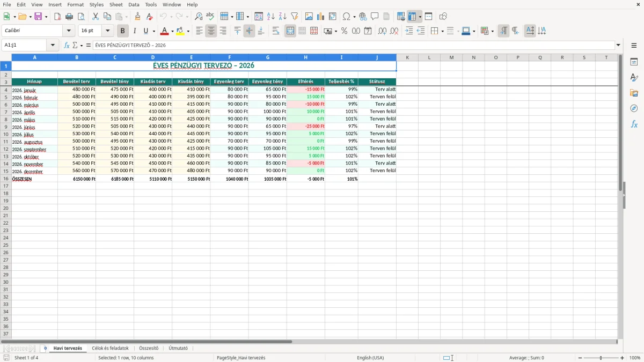Viewport: 644px width, 362px height.
Task: Click the zoom out minus button
Action: [580, 358]
